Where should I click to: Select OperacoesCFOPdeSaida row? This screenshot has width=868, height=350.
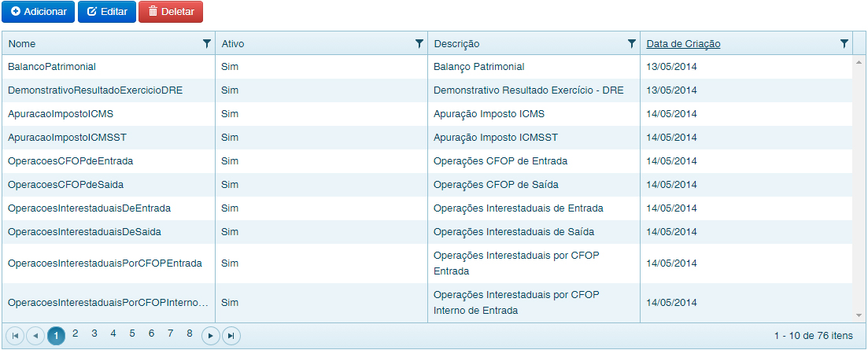[x=427, y=185]
